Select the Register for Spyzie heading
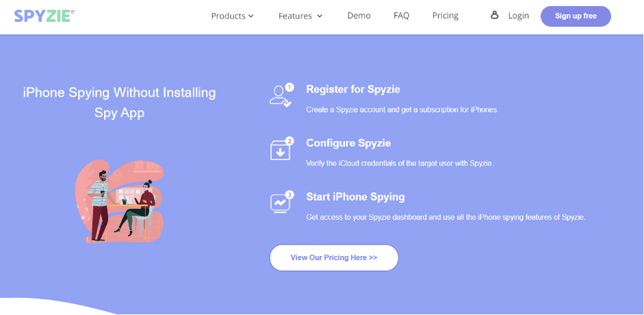This screenshot has height=315, width=644. [353, 89]
